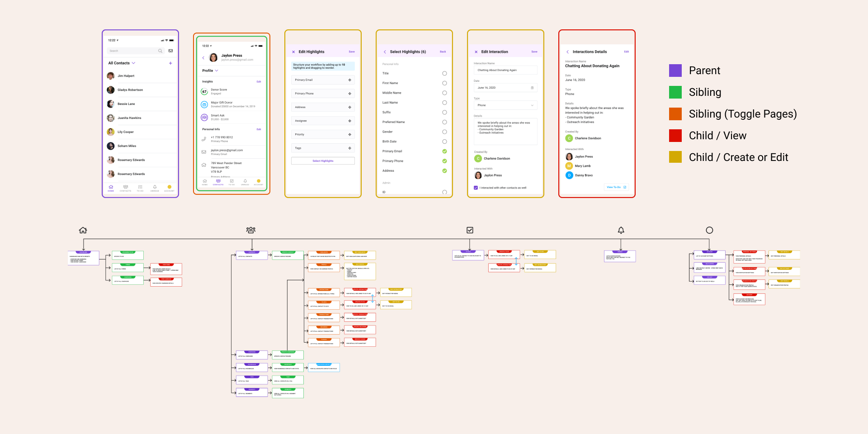Open To-Do tab on the contacts list screen
Screen dimensions: 868x434
140,188
